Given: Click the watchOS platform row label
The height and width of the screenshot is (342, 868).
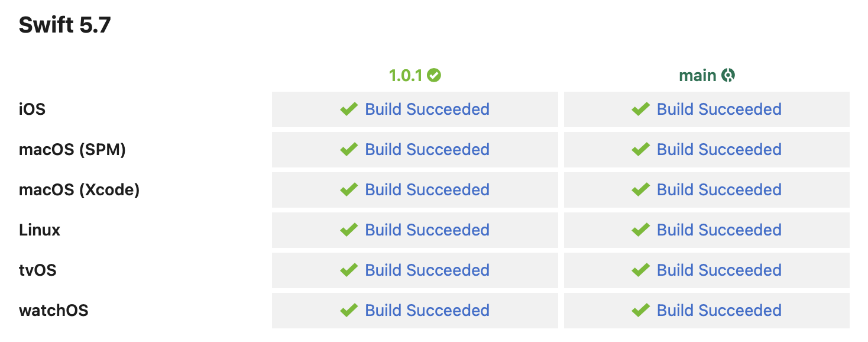Looking at the screenshot, I should [54, 310].
